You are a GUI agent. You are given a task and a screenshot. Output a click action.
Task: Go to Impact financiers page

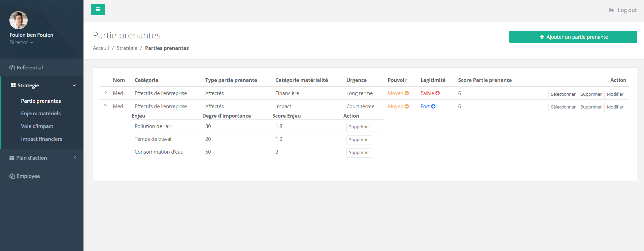point(41,139)
